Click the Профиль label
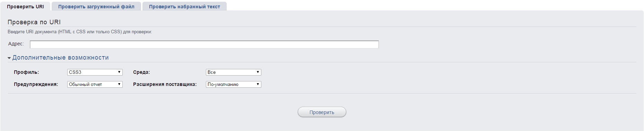This screenshot has height=131, width=644. [26, 72]
